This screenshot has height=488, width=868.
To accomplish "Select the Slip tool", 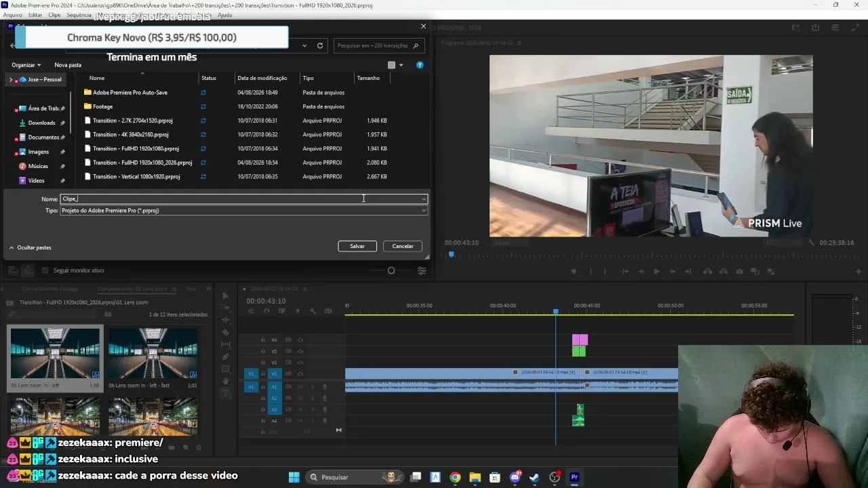I will [x=226, y=345].
